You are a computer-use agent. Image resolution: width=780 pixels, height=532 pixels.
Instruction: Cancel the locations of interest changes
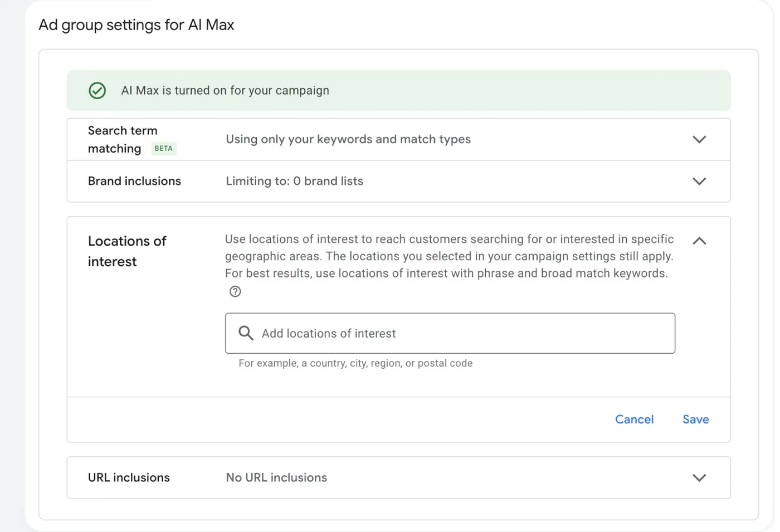(x=634, y=419)
